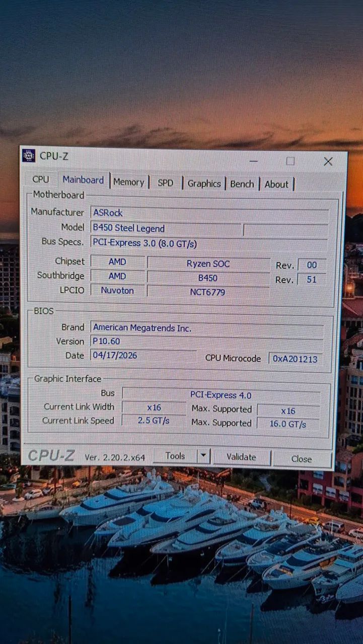This screenshot has height=644, width=363.
Task: Click Graphic Interface bus PCI-Express 4.0
Action: coord(221,395)
